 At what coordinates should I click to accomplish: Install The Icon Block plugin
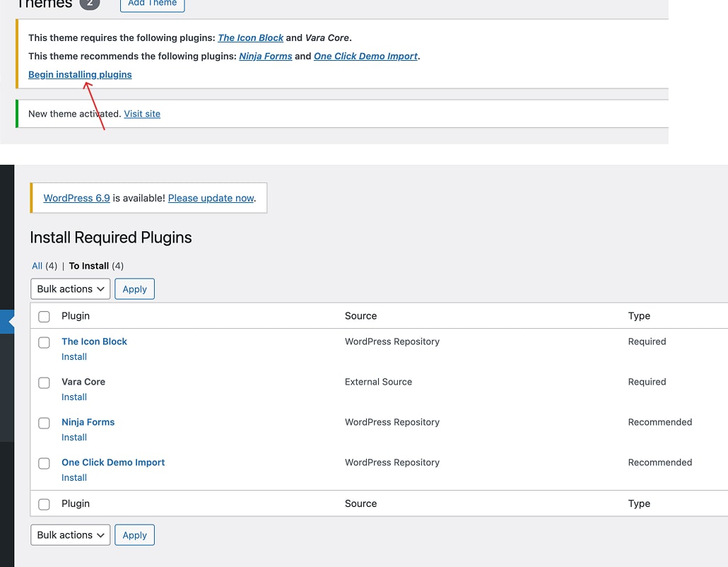click(x=74, y=357)
